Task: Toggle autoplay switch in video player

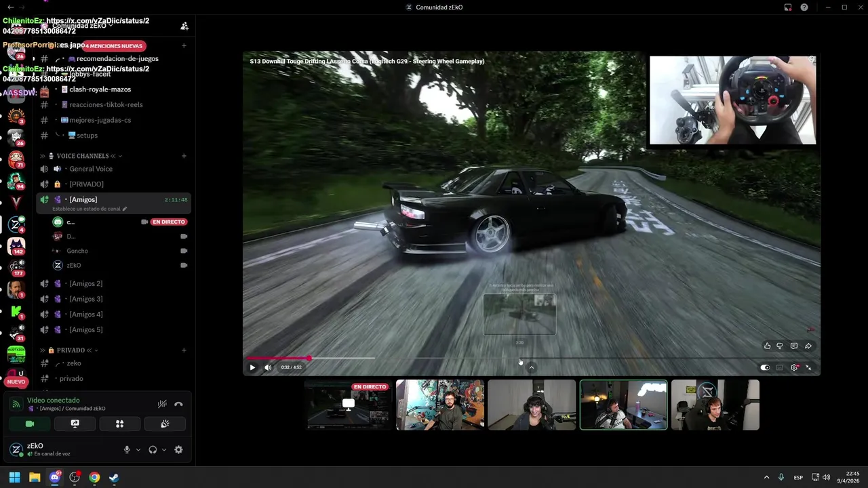Action: tap(765, 367)
